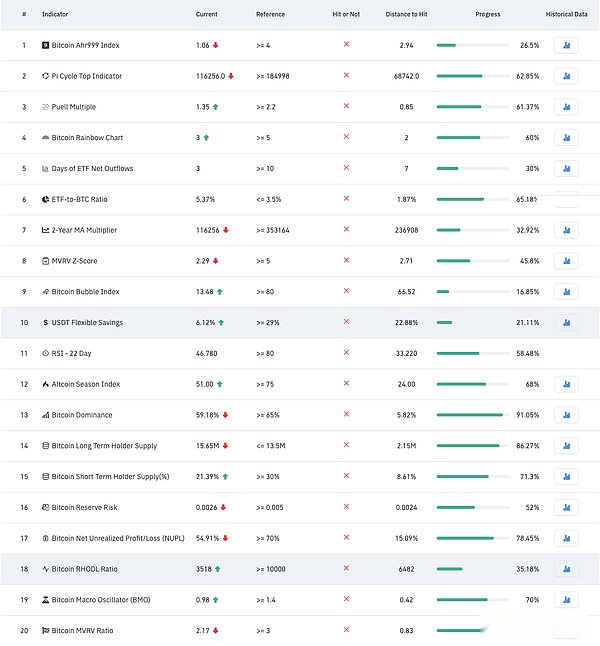The width and height of the screenshot is (600, 646).
Task: Open historical data chart for Bitcoin Rainbow Chart
Action: 566,138
